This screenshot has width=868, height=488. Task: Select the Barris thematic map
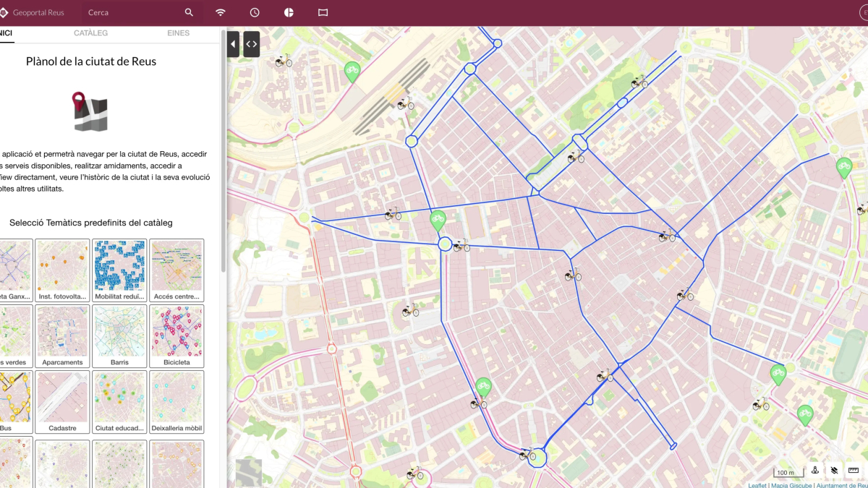[x=119, y=335]
